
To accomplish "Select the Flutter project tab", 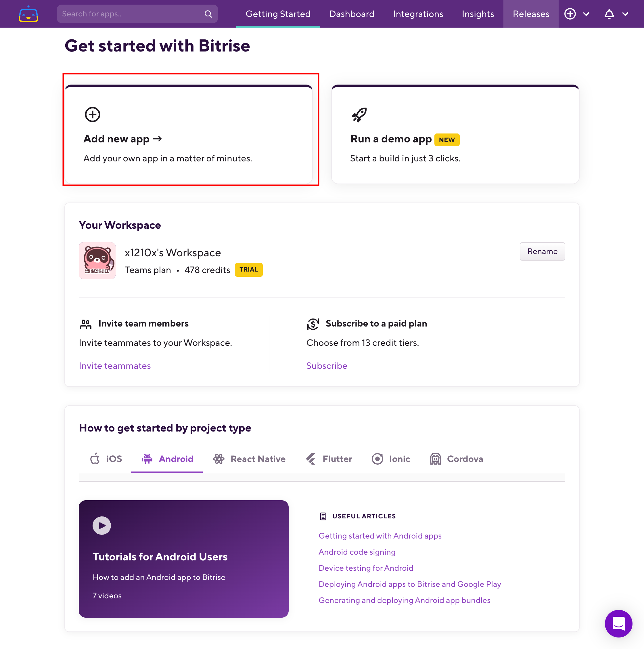I will [329, 459].
